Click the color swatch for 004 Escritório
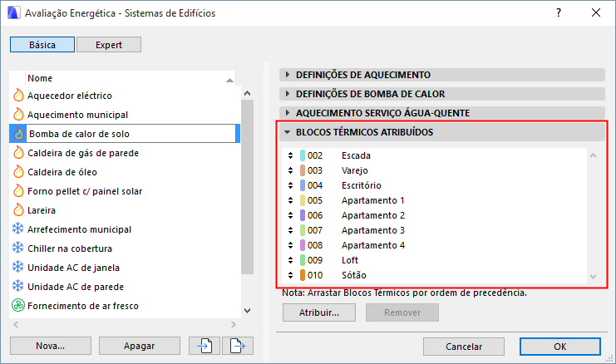Image resolution: width=616 pixels, height=364 pixels. coord(303,185)
